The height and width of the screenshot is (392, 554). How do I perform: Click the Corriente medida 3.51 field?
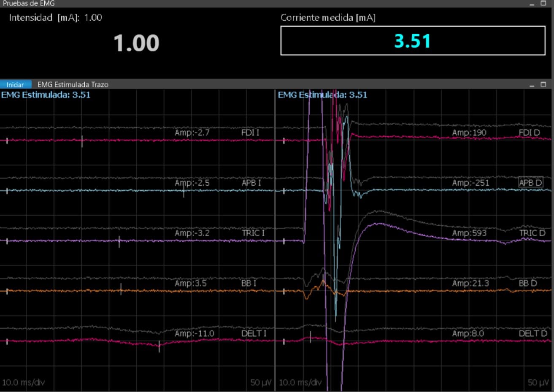[412, 41]
